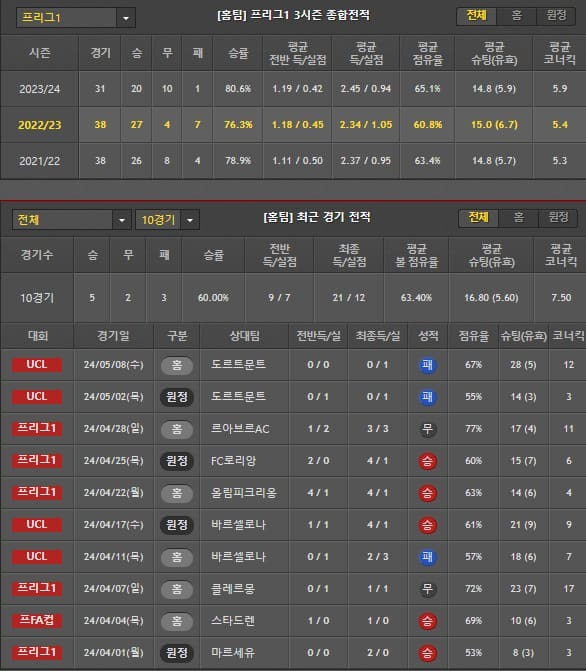Image resolution: width=586 pixels, height=671 pixels.
Task: Click the 프리그1 badge for 24/04/25 match
Action: click(x=37, y=460)
